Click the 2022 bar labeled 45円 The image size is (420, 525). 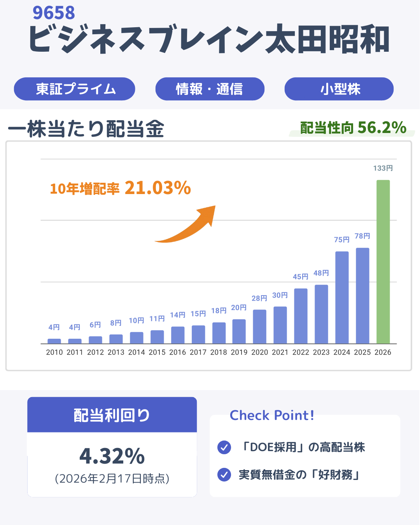[301, 316]
